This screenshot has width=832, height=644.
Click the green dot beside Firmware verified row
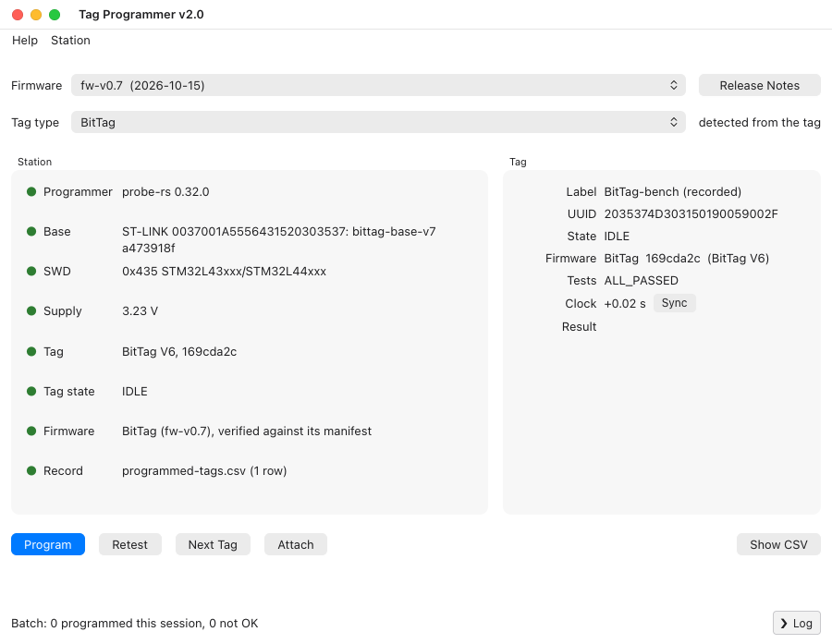click(31, 431)
